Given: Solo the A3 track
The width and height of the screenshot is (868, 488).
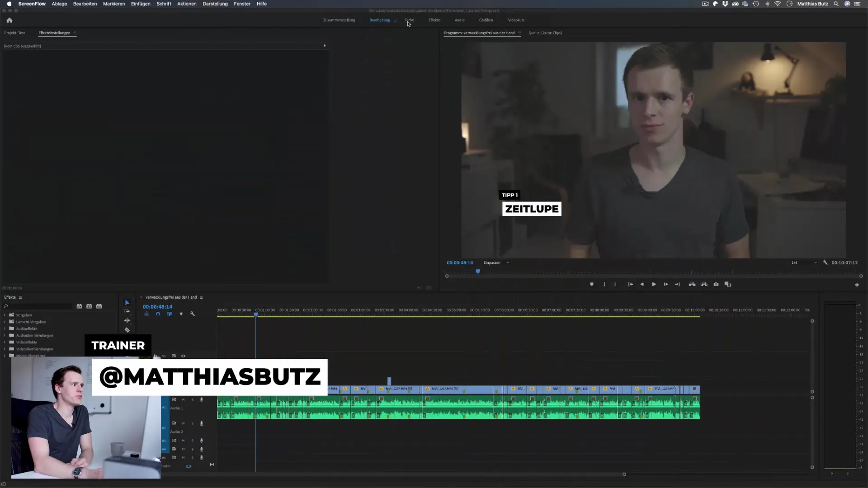Looking at the screenshot, I should 192,441.
